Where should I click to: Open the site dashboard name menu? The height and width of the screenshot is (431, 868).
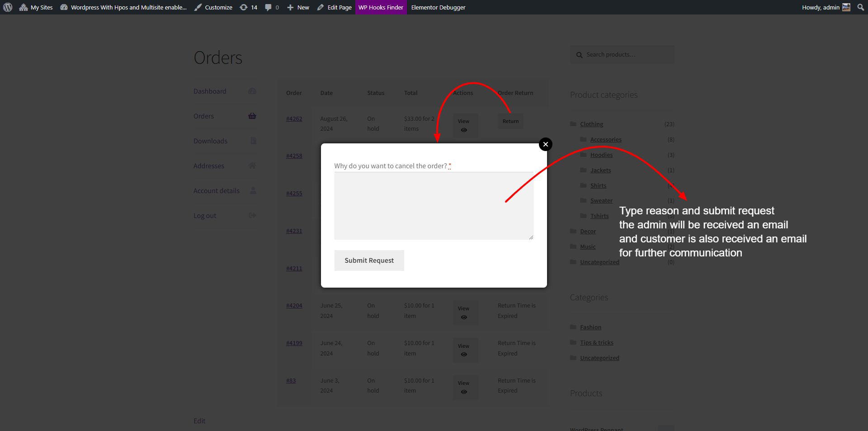coord(123,7)
